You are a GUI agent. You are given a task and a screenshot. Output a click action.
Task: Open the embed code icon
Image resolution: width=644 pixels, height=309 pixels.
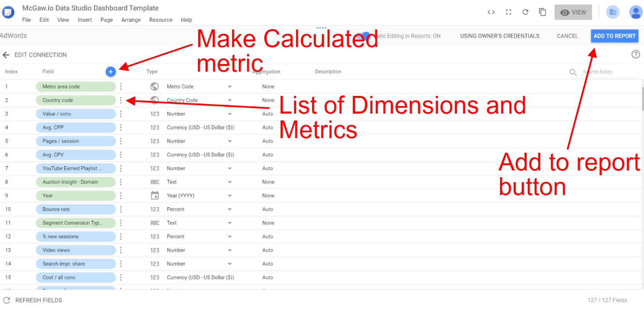pyautogui.click(x=491, y=12)
